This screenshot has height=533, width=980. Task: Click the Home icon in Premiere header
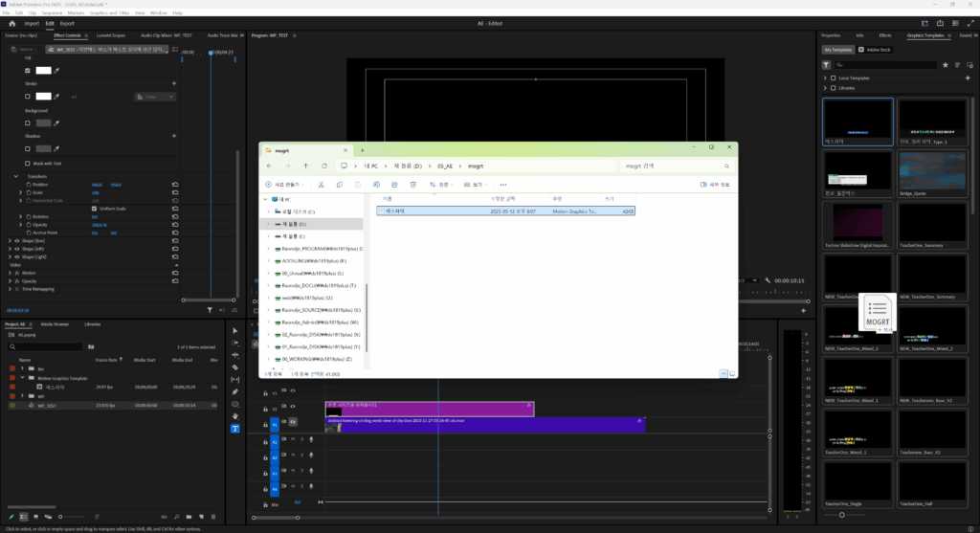pos(11,23)
